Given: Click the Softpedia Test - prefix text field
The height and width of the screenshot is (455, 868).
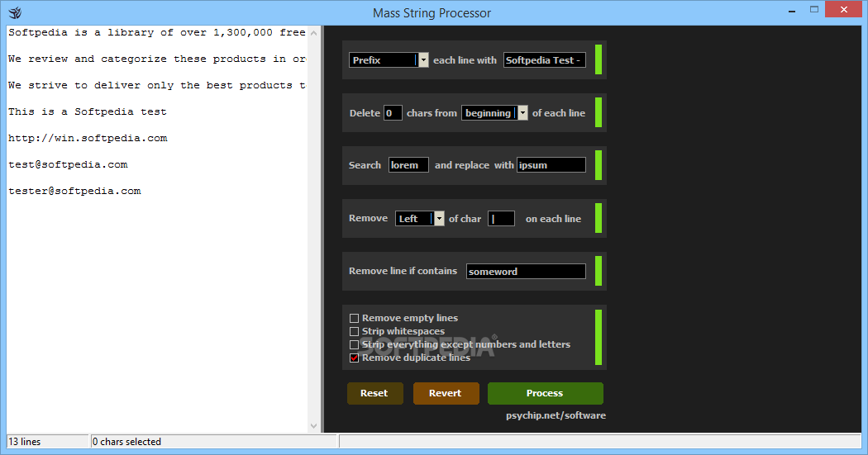Looking at the screenshot, I should tap(545, 59).
